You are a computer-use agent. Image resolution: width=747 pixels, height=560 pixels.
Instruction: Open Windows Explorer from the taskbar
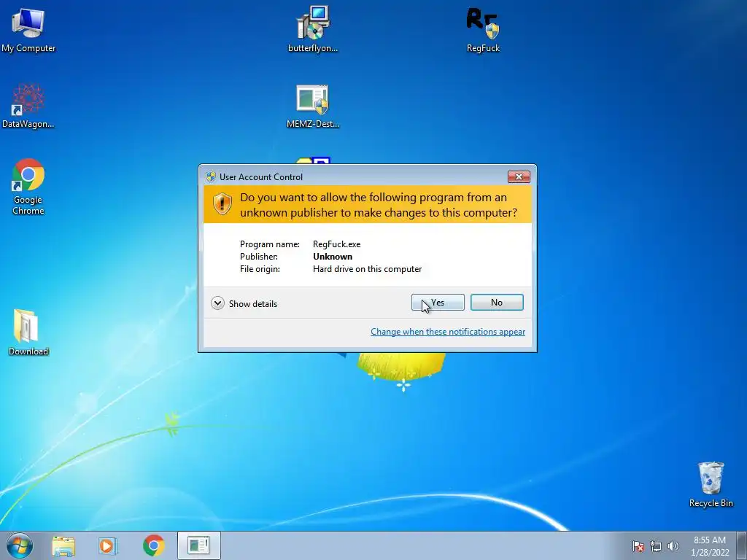click(x=63, y=545)
